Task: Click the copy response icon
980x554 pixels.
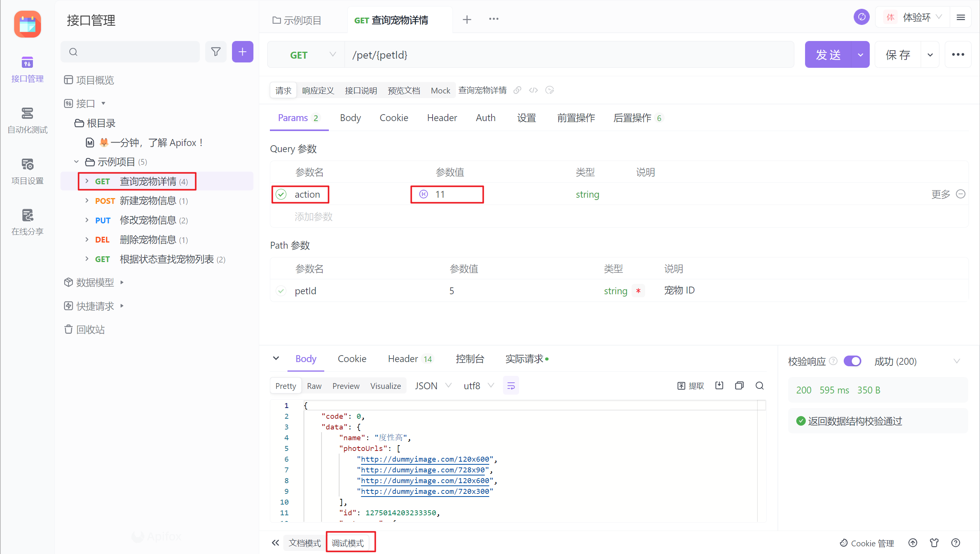Action: tap(739, 385)
